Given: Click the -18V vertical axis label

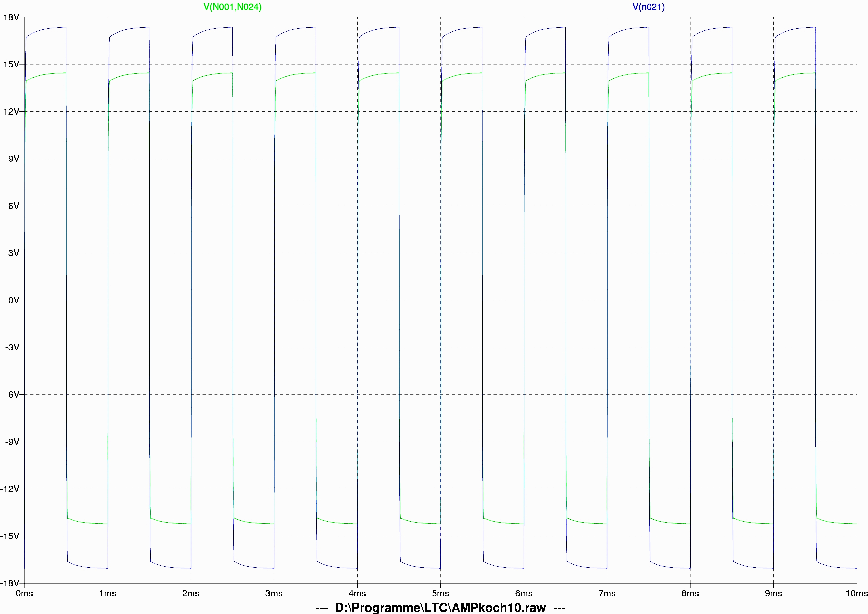Looking at the screenshot, I should coord(10,583).
